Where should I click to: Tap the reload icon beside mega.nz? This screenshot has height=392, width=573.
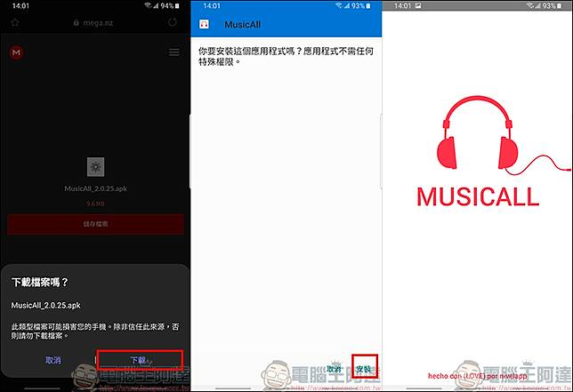[173, 22]
